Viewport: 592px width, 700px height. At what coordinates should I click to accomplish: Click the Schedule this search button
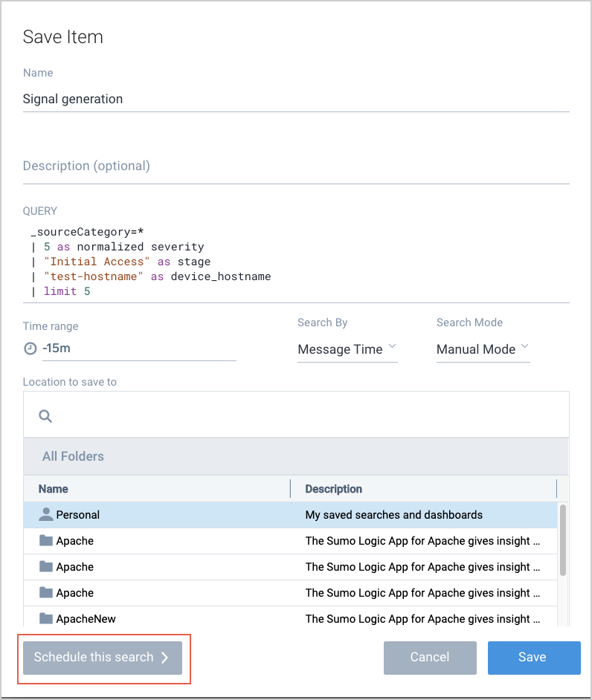(102, 658)
